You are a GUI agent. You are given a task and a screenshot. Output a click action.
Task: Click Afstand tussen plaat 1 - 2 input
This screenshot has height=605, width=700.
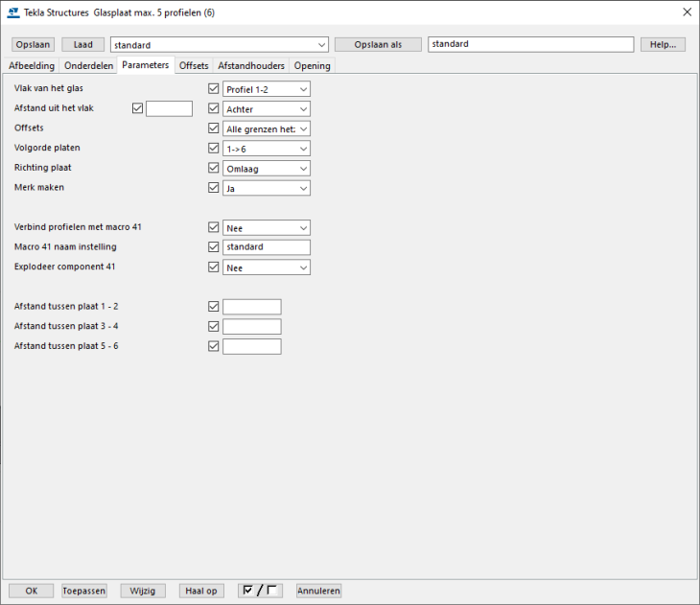click(252, 307)
